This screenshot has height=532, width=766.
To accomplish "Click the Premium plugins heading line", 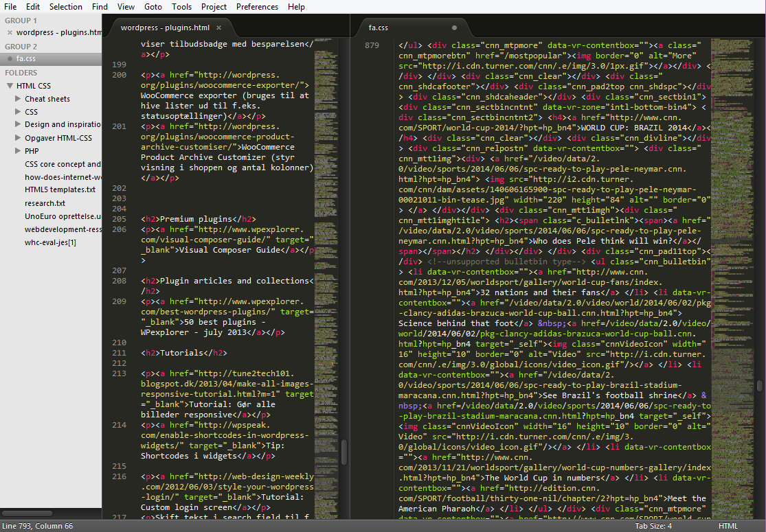I will [x=199, y=219].
